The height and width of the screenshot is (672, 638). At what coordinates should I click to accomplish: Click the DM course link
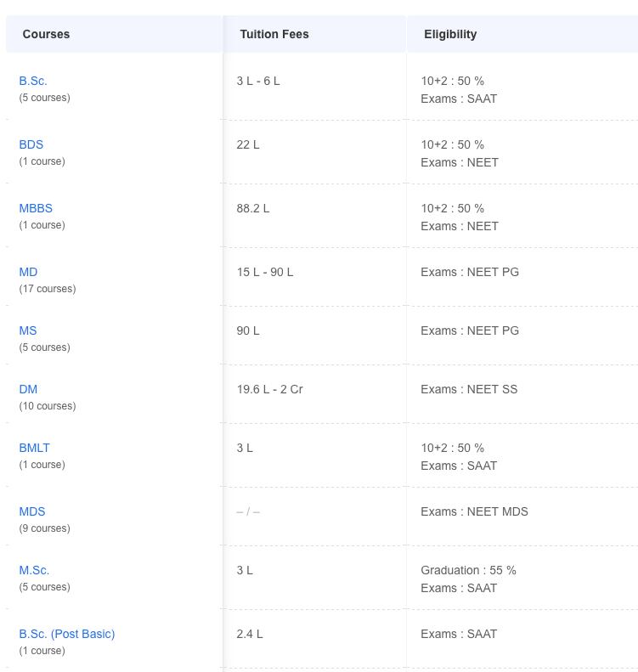point(28,389)
